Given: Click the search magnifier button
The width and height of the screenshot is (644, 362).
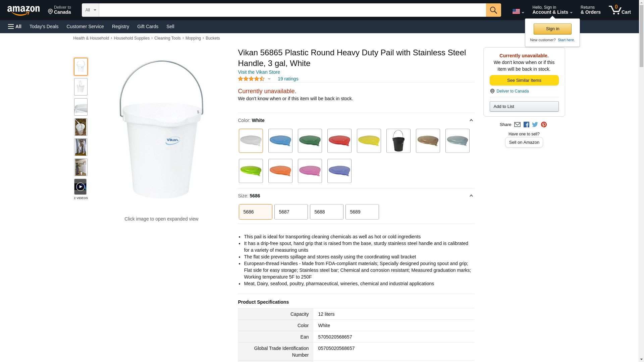Looking at the screenshot, I should click(x=493, y=10).
